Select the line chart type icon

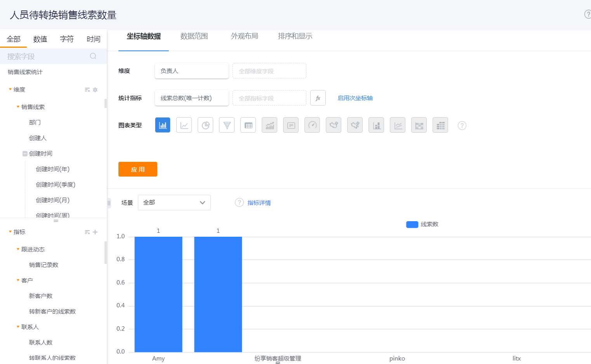pyautogui.click(x=184, y=125)
